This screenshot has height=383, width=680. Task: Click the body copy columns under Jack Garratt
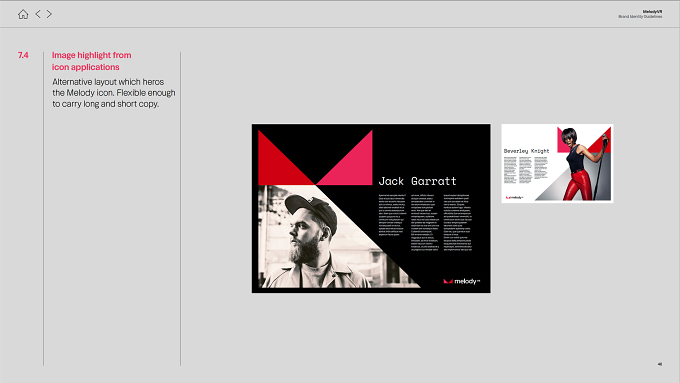[x=425, y=223]
